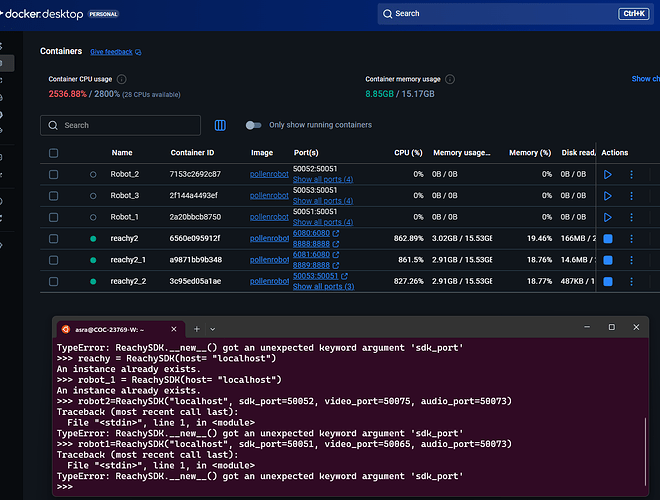This screenshot has height=500, width=660.
Task: Open the terminal new-tab dropdown arrow
Action: [213, 328]
